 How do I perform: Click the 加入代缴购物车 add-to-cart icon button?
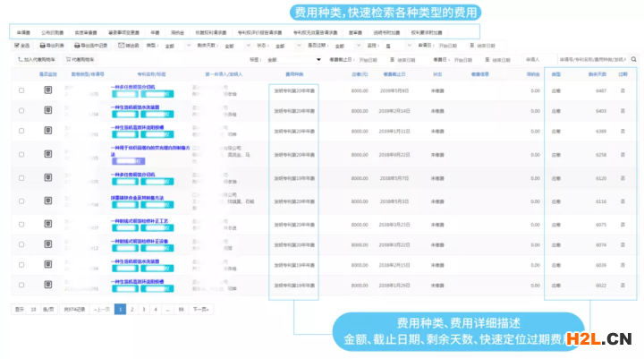point(36,59)
